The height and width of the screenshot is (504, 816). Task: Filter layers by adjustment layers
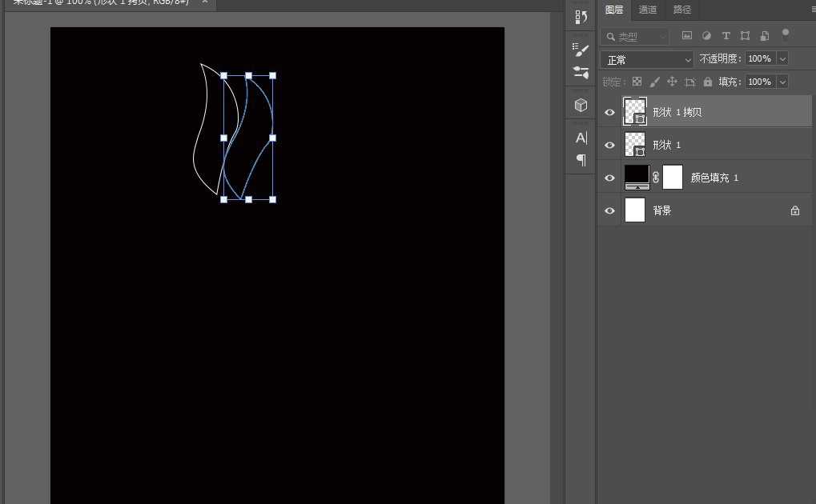(706, 36)
